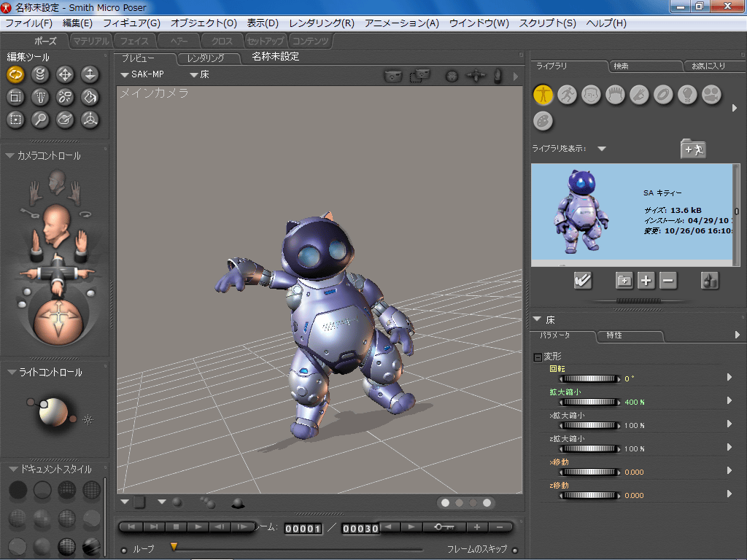Select the Taper editing tool

coord(41,97)
